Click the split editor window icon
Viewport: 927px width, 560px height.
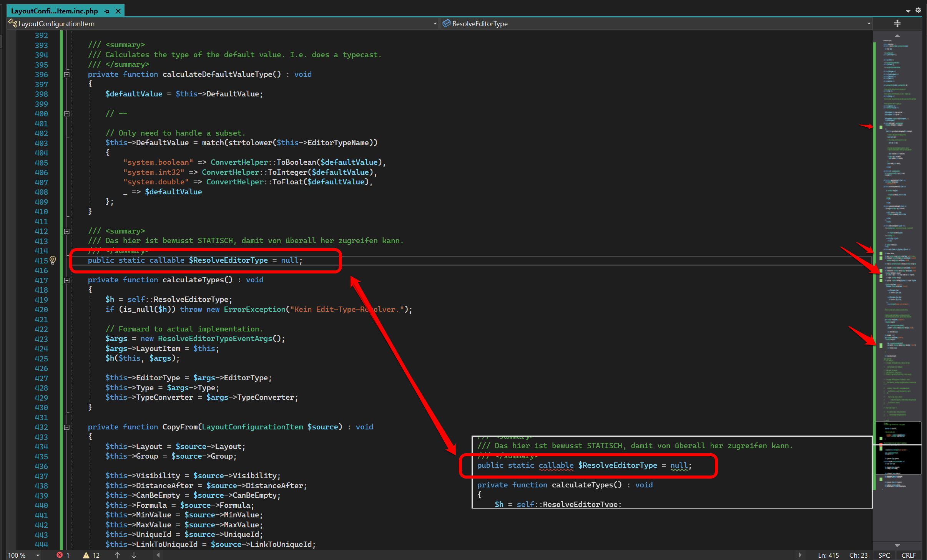[x=897, y=23]
